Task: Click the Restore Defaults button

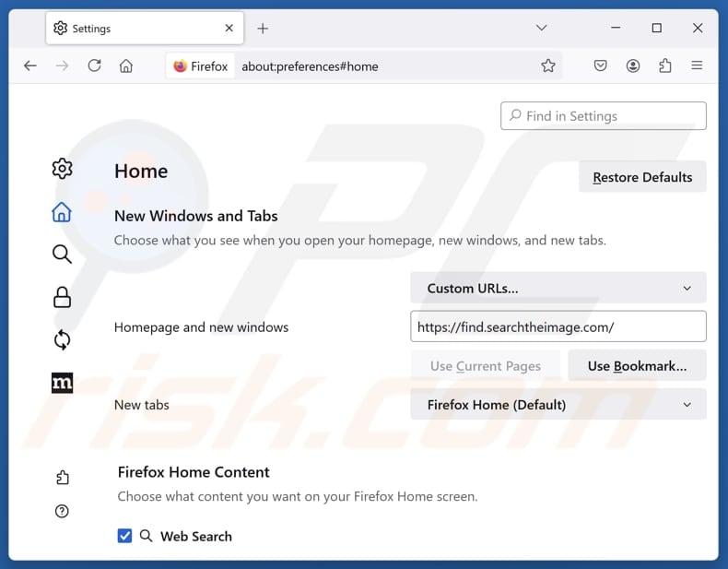Action: 642,177
